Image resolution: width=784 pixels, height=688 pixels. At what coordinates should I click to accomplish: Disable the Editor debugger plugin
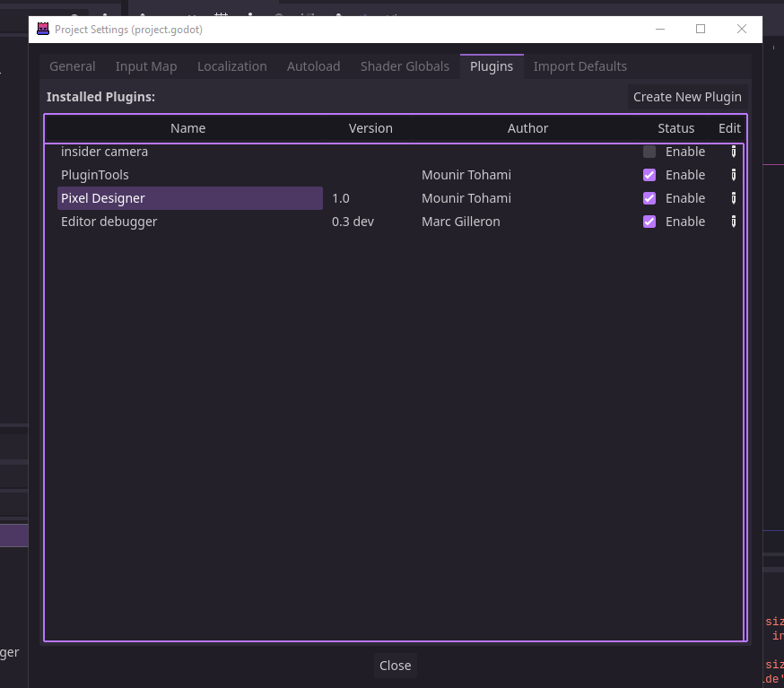(x=649, y=221)
